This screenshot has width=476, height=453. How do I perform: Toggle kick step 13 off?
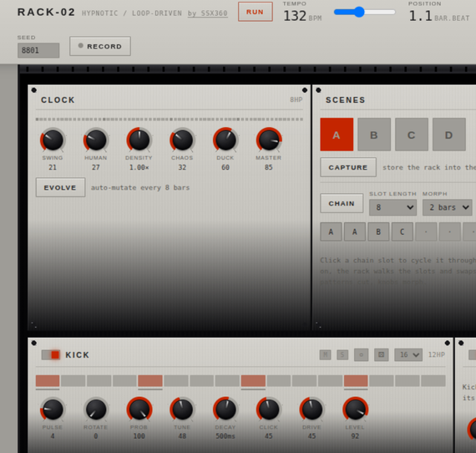pyautogui.click(x=356, y=380)
